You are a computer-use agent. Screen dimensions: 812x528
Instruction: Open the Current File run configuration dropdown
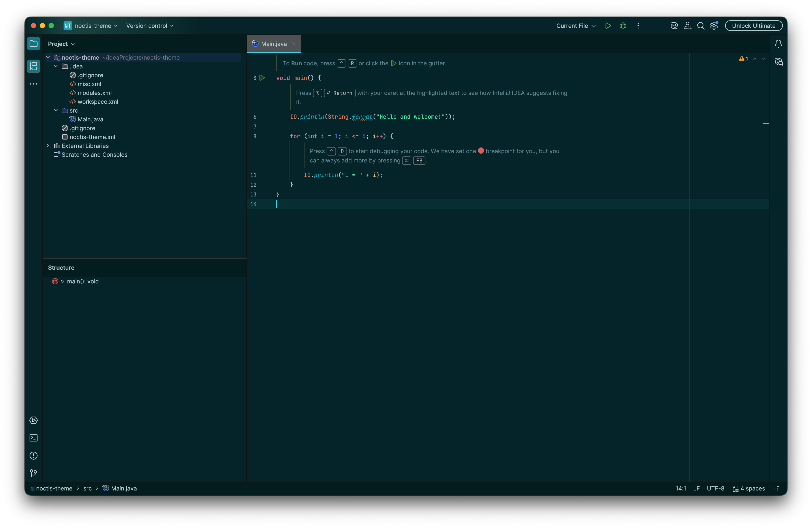coord(575,26)
